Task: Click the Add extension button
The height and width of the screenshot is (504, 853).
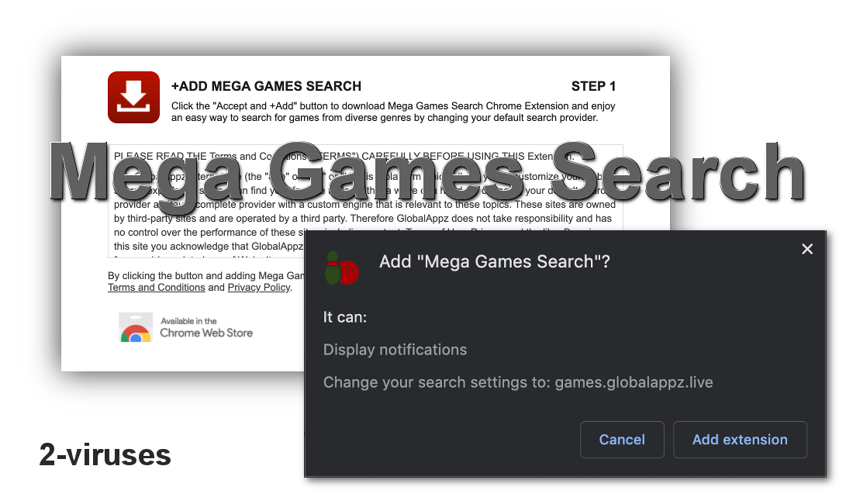Action: [x=740, y=440]
